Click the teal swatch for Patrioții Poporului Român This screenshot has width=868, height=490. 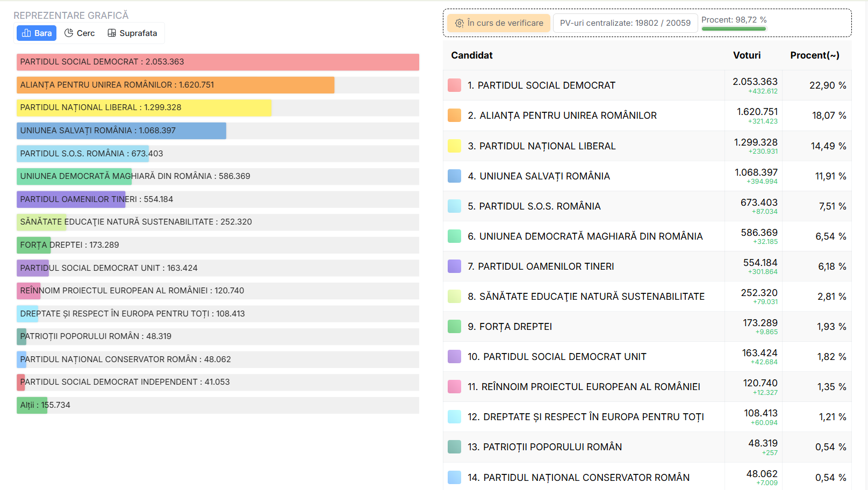454,447
